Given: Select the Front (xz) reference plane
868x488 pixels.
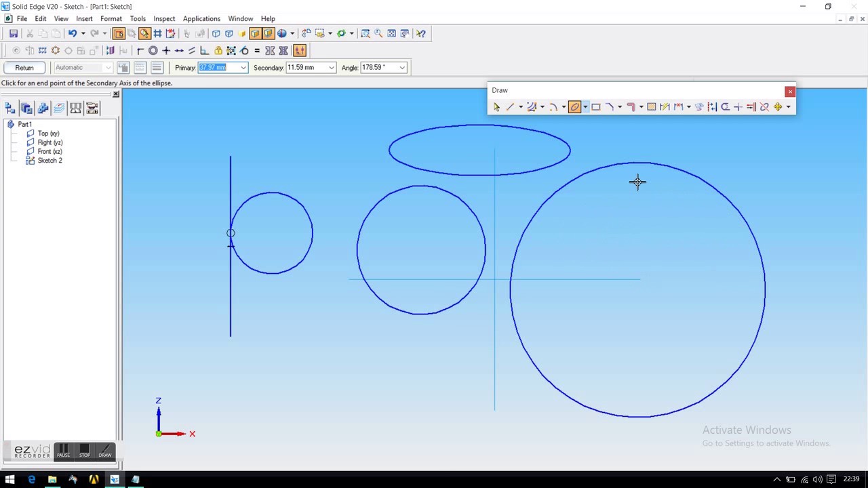Looking at the screenshot, I should click(50, 151).
